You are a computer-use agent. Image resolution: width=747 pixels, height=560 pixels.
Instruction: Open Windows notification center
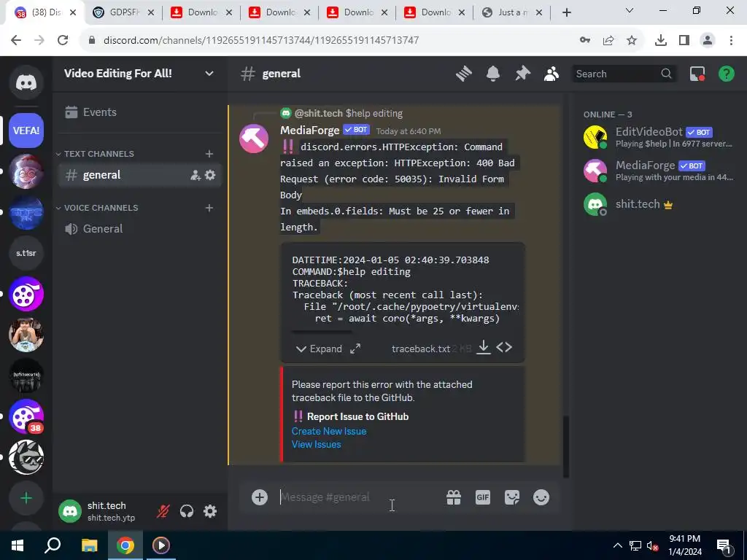click(x=724, y=545)
